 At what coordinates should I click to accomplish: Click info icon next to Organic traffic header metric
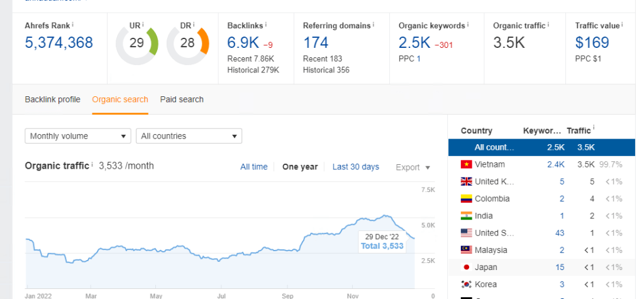[548, 25]
